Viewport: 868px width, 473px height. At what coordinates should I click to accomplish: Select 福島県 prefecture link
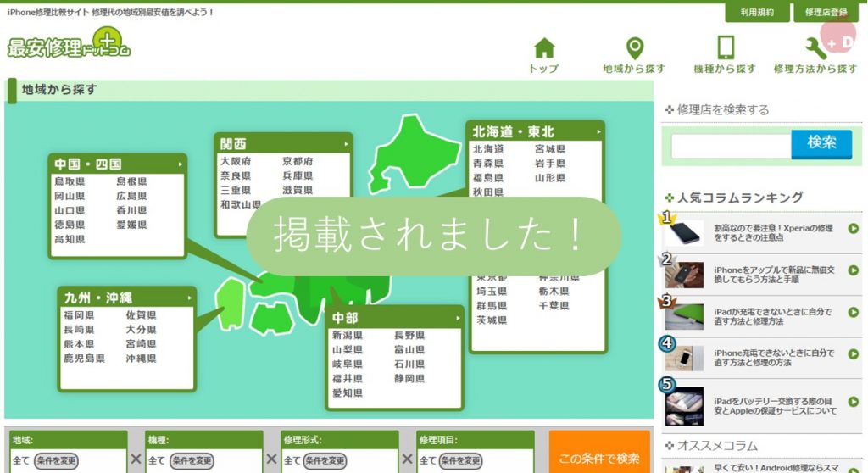click(x=488, y=178)
